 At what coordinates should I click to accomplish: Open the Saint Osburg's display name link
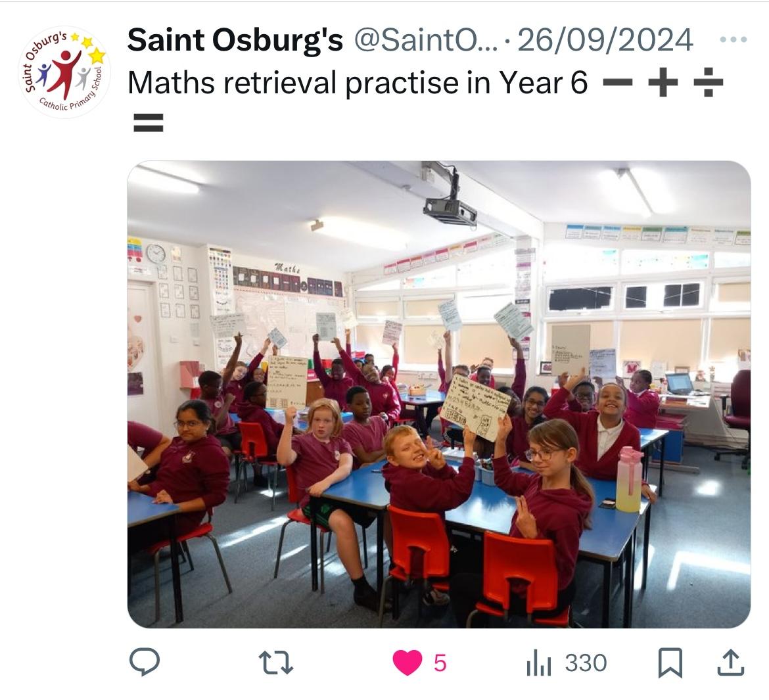[235, 39]
